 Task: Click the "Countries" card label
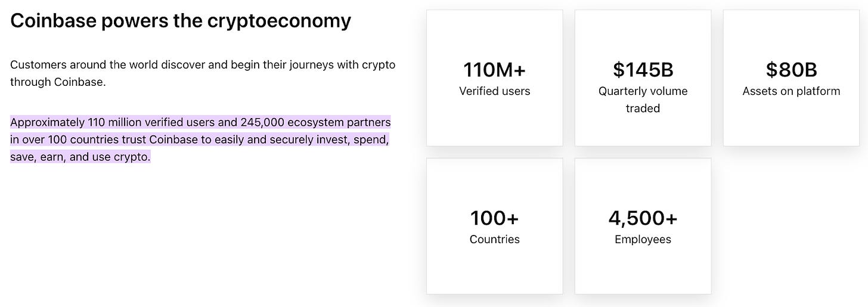[x=494, y=240]
